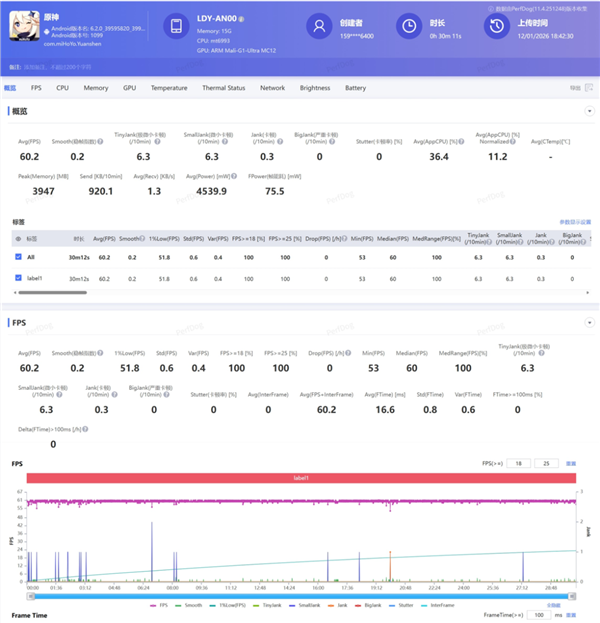Toggle 1%Low(FPS) series in the chart legend
Viewport: 600px width, 623px height.
[x=228, y=605]
